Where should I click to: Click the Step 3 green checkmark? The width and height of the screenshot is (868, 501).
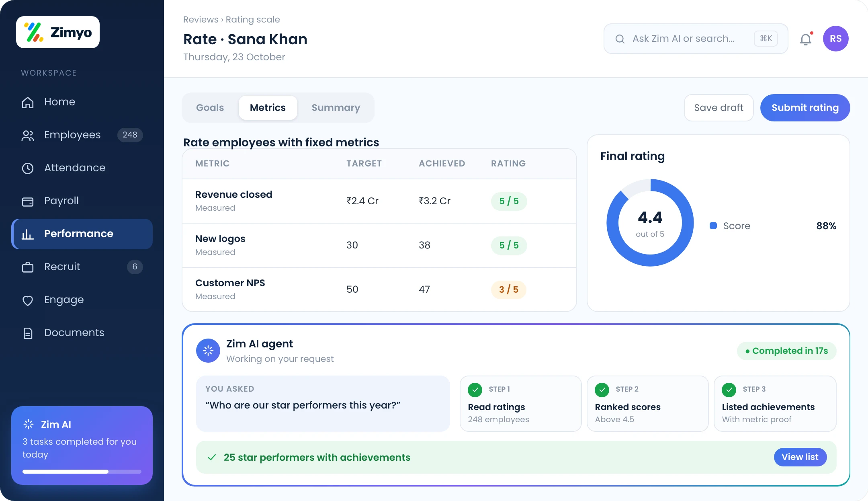pos(729,390)
